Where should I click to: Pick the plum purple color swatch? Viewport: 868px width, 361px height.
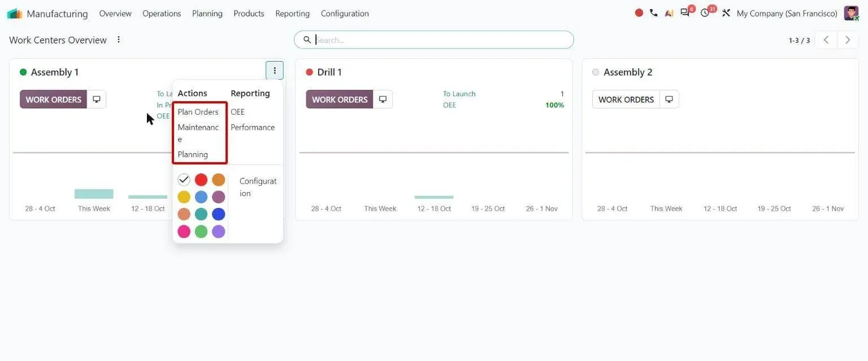[x=219, y=197]
